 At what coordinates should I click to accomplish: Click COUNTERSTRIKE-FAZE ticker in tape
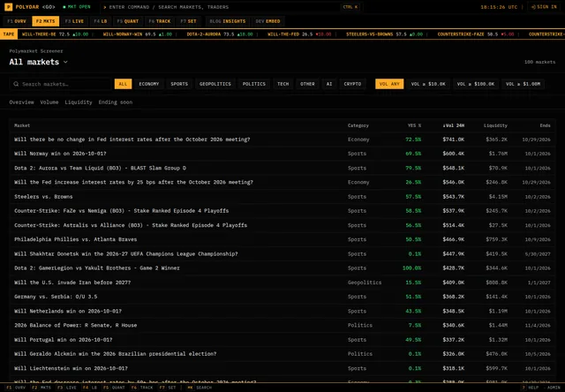[x=477, y=34]
